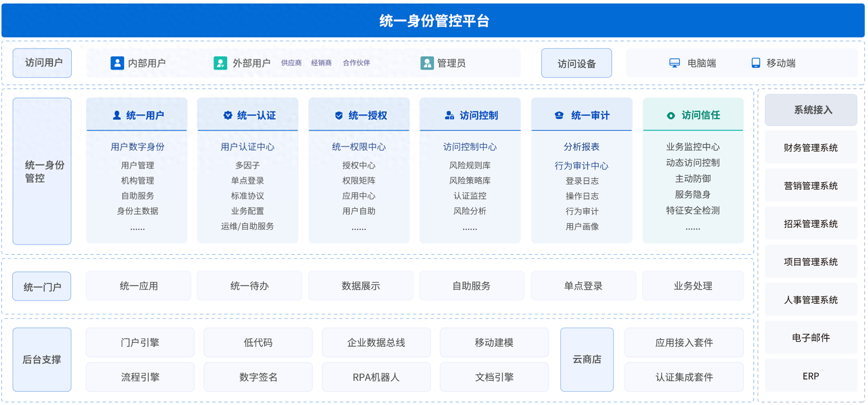Click the green 访问信任 circle icon
This screenshot has height=405, width=868.
(671, 115)
